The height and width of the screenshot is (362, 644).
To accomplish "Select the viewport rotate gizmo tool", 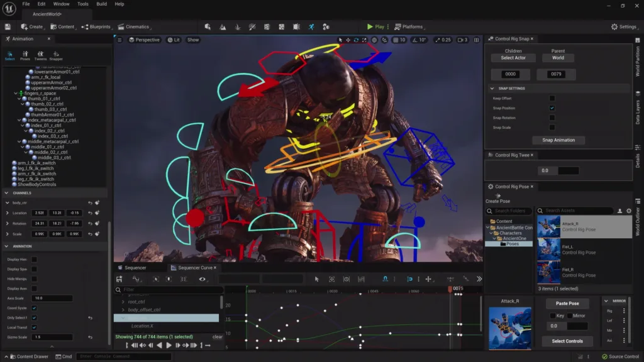I will (356, 40).
